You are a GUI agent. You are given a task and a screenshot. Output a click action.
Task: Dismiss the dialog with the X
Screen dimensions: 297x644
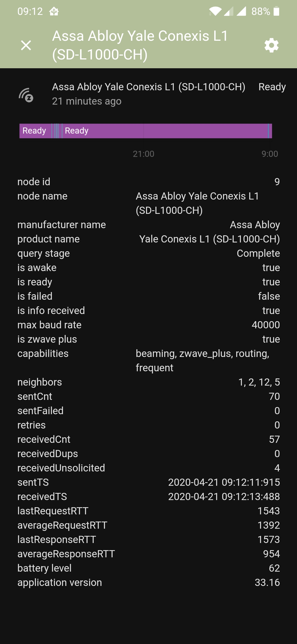(x=26, y=46)
